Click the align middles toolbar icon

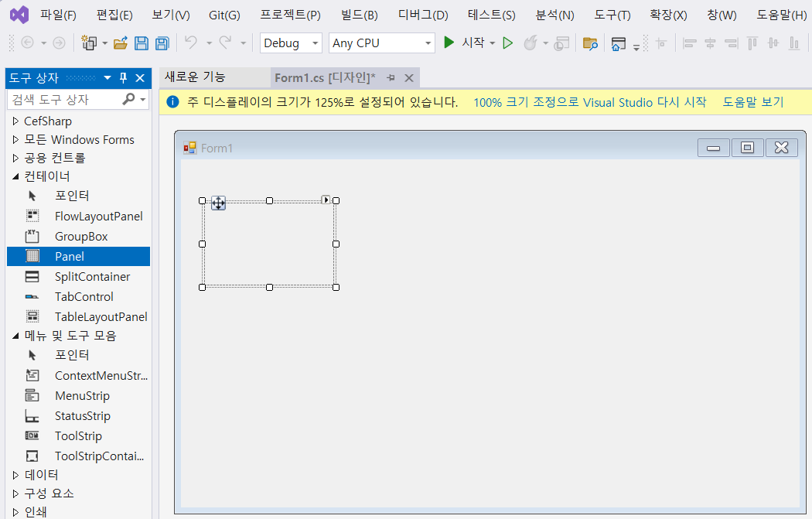pyautogui.click(x=773, y=43)
